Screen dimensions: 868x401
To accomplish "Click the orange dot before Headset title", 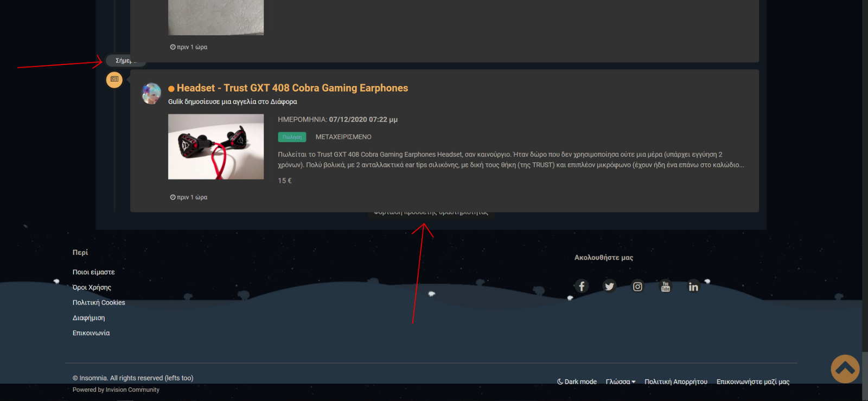I will tap(171, 88).
